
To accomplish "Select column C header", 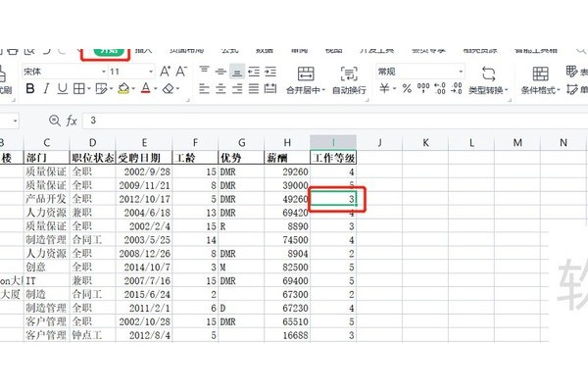I will tap(46, 142).
